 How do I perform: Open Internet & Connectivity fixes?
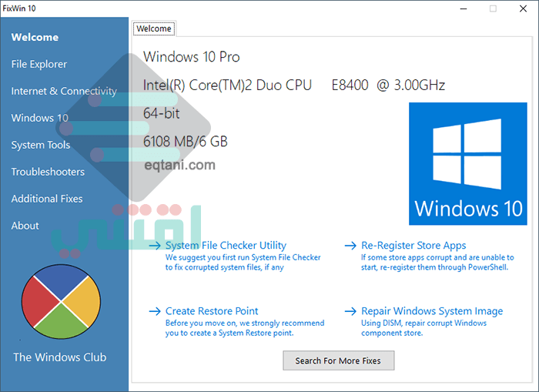(64, 91)
